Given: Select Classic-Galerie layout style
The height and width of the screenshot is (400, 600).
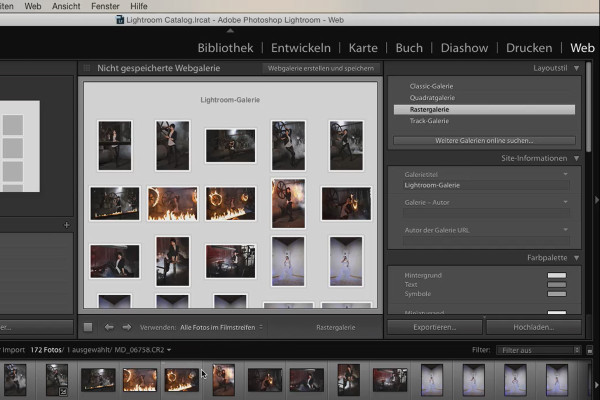Looking at the screenshot, I should (x=431, y=87).
